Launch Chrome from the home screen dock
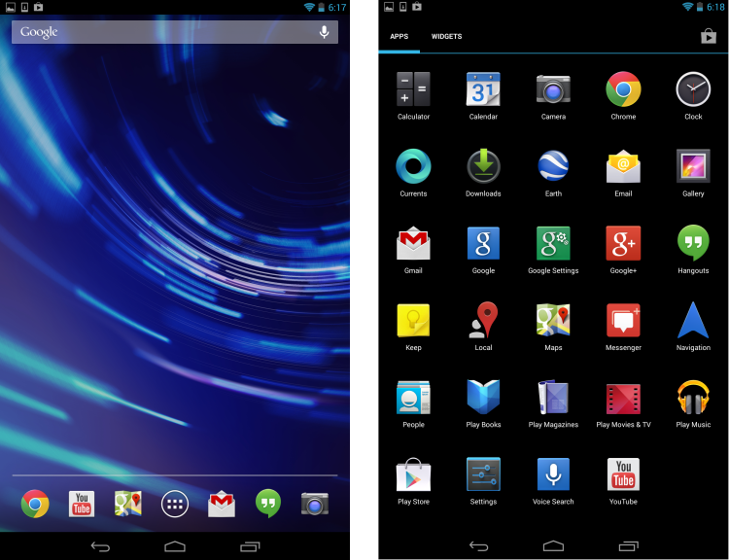The height and width of the screenshot is (560, 729). tap(35, 504)
